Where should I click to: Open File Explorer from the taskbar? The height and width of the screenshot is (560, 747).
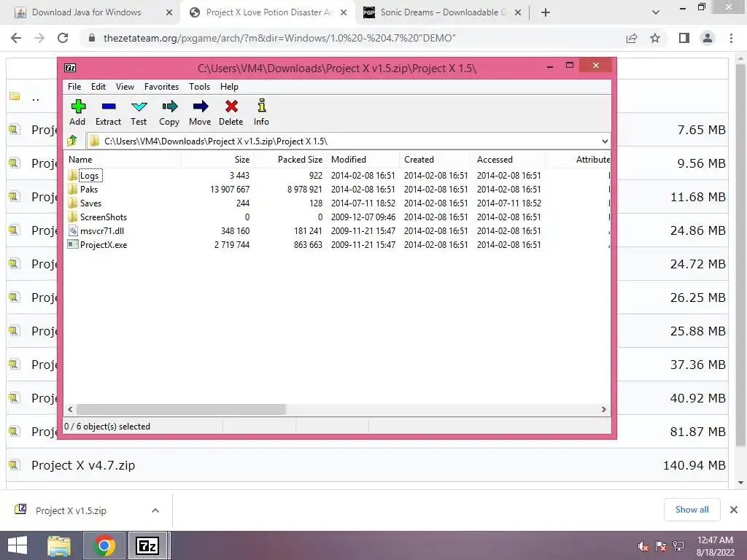coord(59,545)
